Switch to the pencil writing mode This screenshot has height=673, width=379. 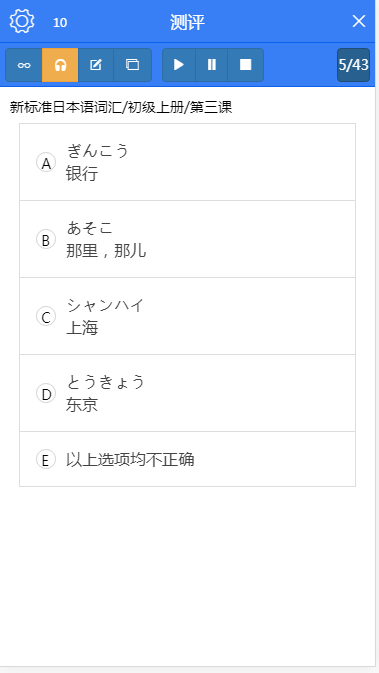pyautogui.click(x=96, y=65)
